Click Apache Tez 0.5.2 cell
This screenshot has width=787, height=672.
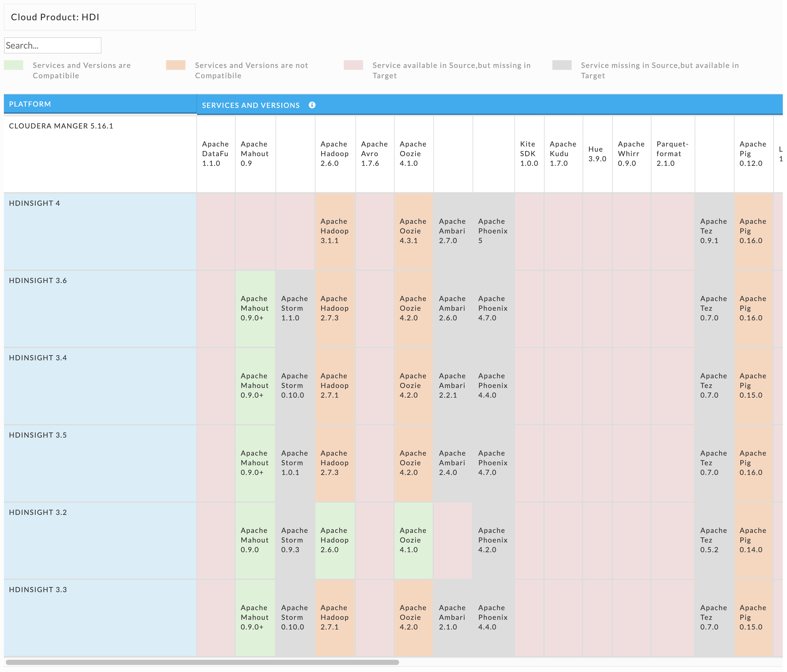[x=714, y=541]
